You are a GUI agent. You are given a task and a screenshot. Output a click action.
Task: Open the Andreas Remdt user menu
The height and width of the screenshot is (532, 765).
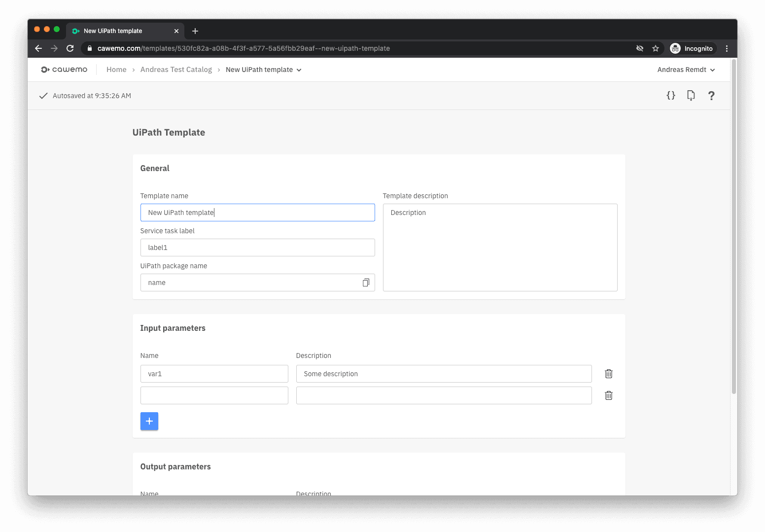(x=686, y=70)
